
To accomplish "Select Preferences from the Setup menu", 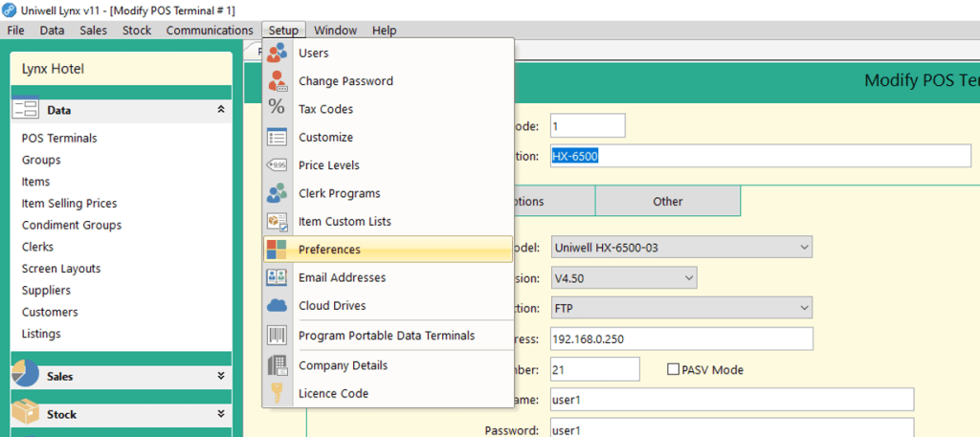I will pyautogui.click(x=329, y=250).
